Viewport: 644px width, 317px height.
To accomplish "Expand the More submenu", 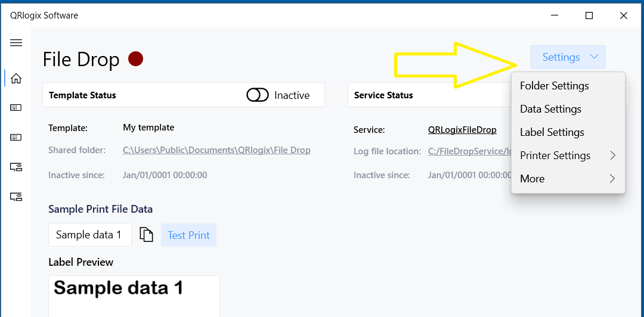I will 568,179.
